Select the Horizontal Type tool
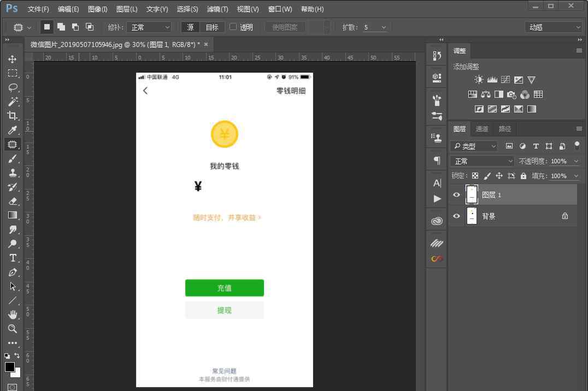The height and width of the screenshot is (391, 588). (x=12, y=258)
